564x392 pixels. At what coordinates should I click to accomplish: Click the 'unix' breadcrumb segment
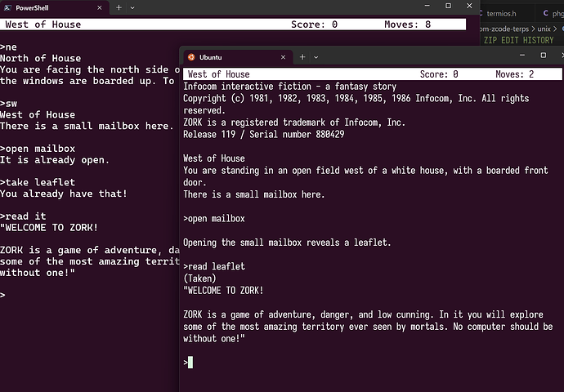pyautogui.click(x=544, y=29)
